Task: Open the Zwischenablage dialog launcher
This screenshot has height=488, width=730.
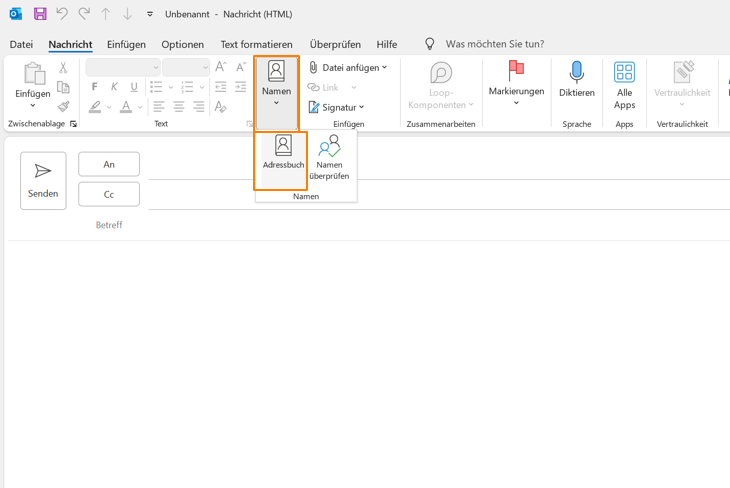Action: point(73,124)
